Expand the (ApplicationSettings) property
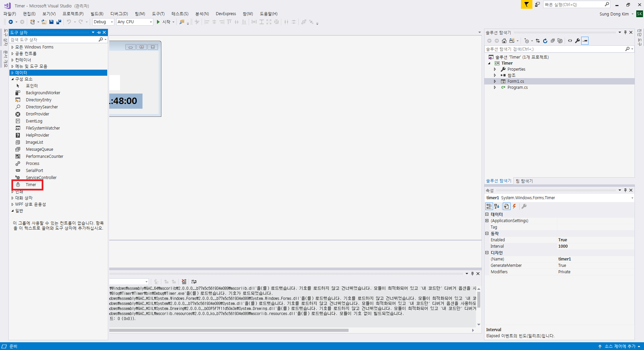 [487, 221]
